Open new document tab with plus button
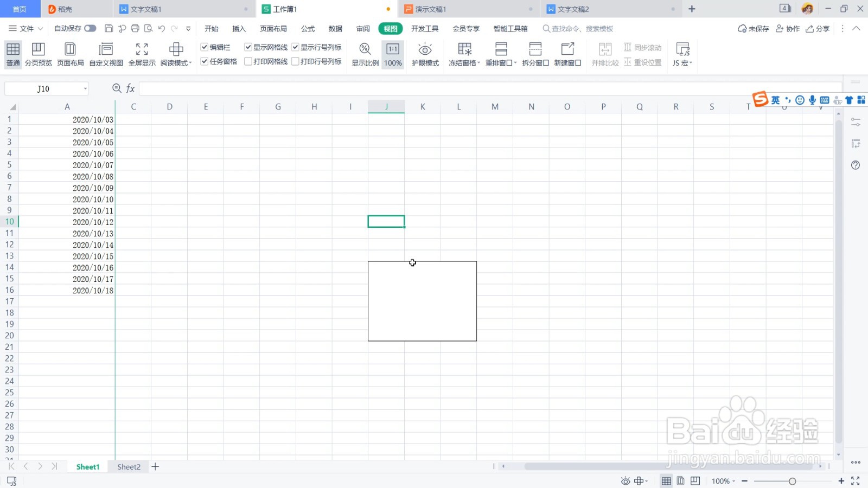The image size is (868, 488). (x=692, y=9)
